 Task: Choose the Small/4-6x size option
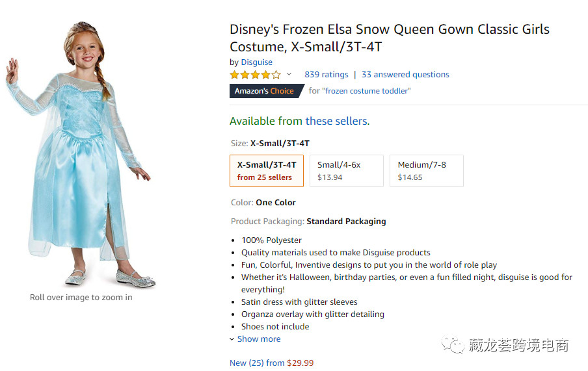[346, 171]
